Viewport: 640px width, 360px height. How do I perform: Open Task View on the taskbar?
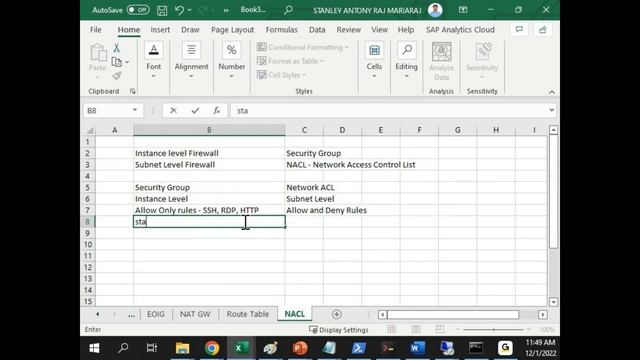click(152, 348)
